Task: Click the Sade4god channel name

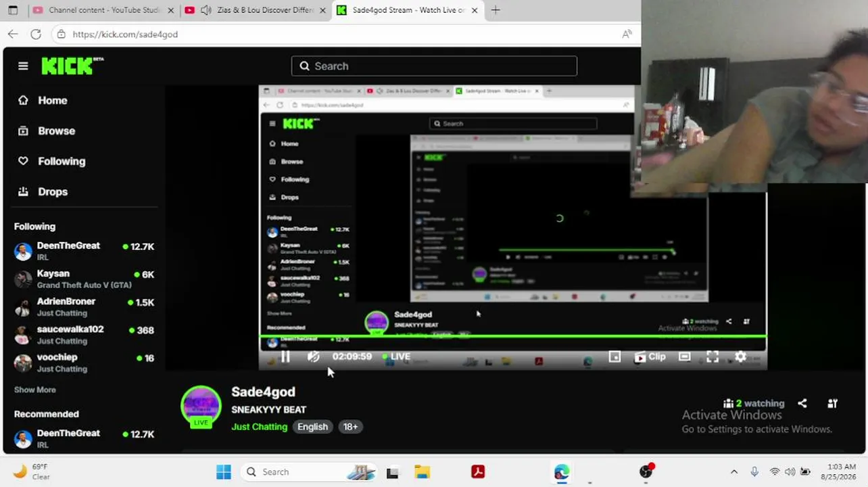Action: pyautogui.click(x=263, y=392)
